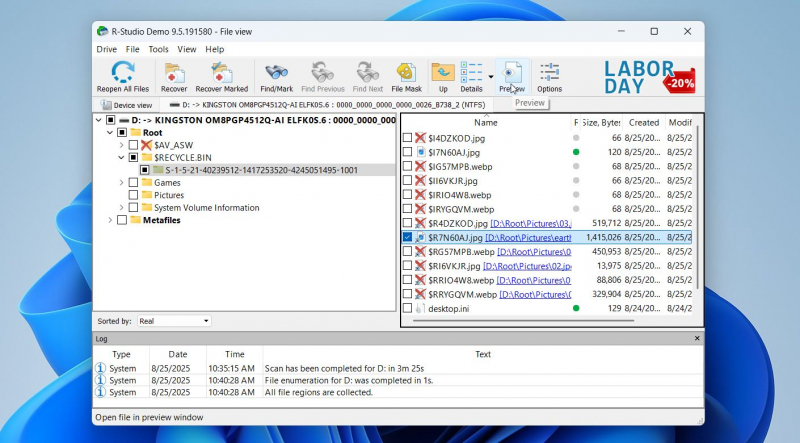Select the S-1-5-21-40239512 folder in tree

pos(261,170)
